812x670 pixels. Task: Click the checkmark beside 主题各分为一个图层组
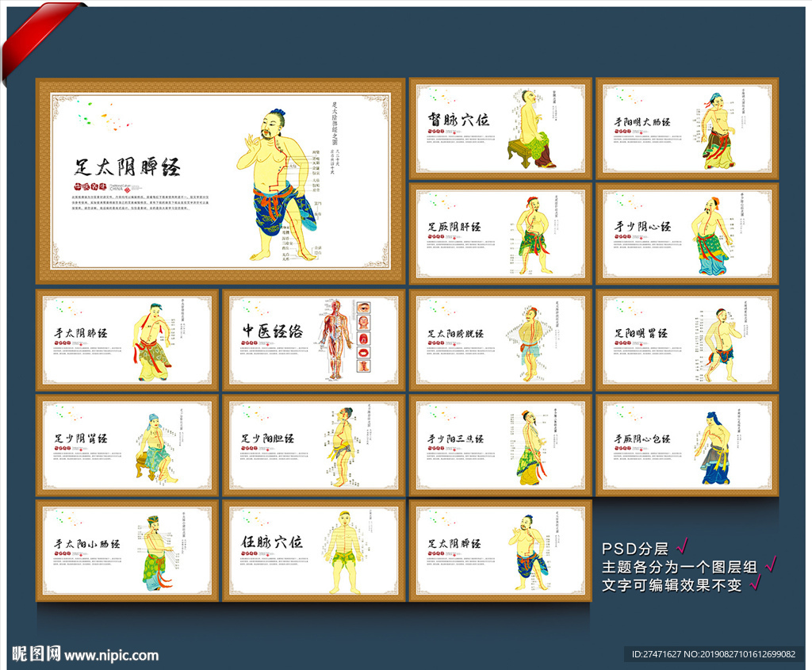(x=769, y=565)
